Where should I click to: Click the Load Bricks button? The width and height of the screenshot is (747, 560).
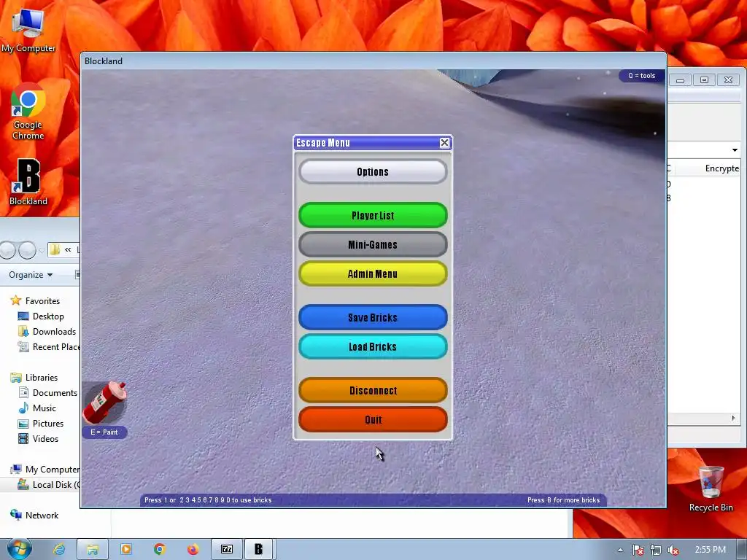[x=373, y=346]
